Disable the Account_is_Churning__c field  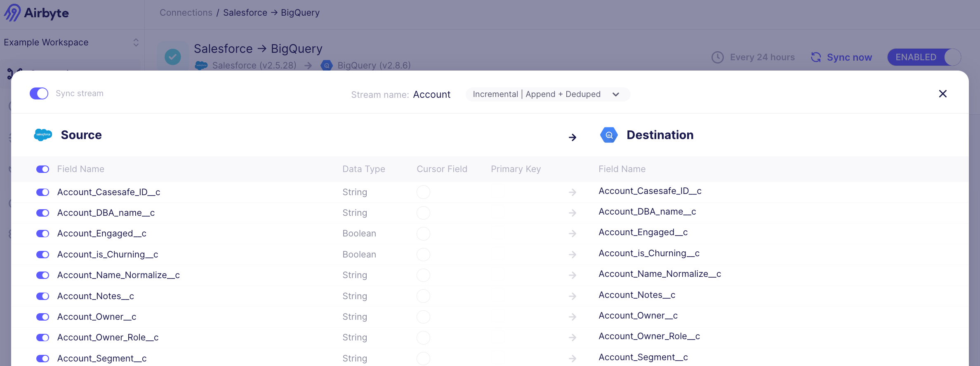(42, 255)
